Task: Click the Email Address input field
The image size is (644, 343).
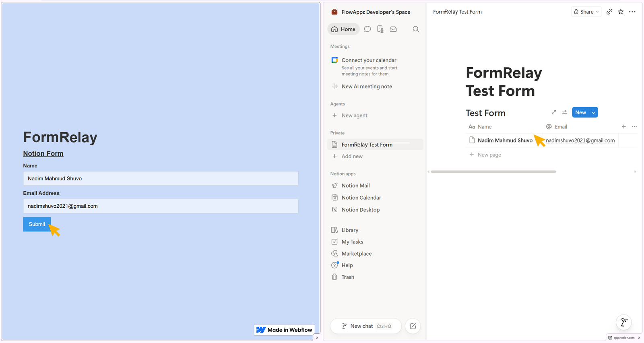Action: click(x=161, y=206)
